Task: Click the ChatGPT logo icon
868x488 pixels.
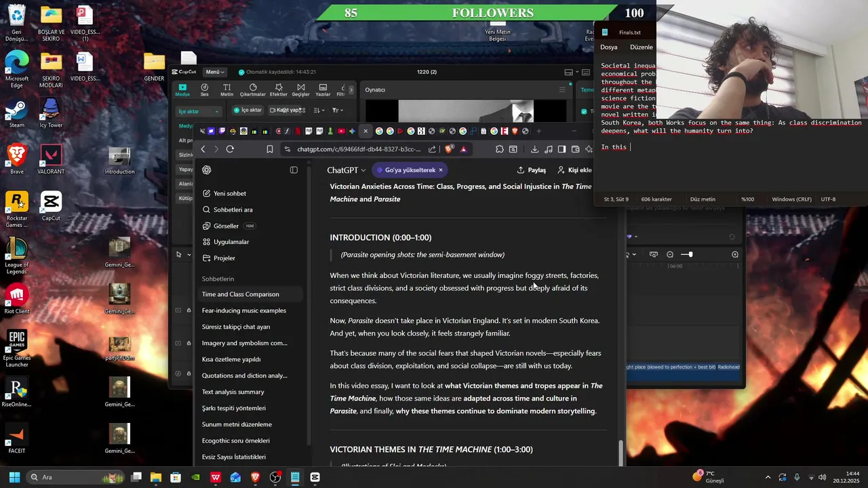Action: point(207,170)
